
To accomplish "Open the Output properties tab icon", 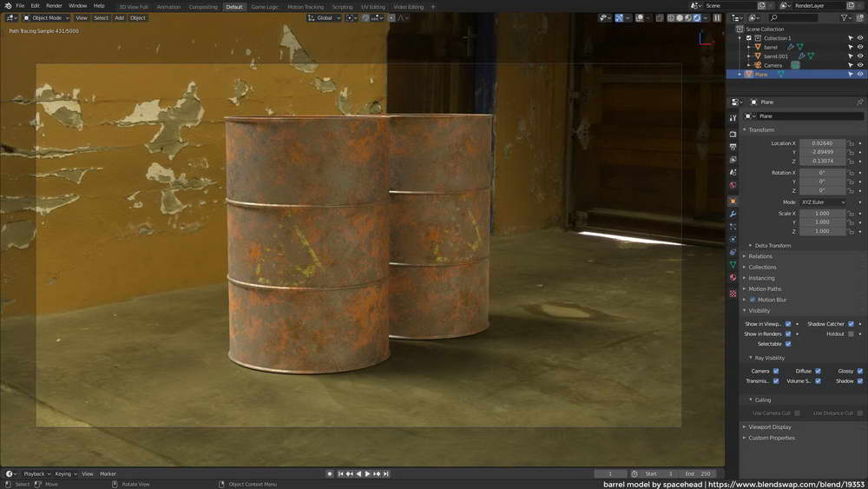I will click(x=733, y=147).
